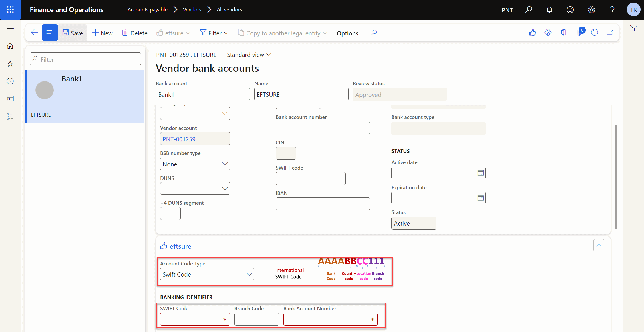Open the eftsure action menu
Image resolution: width=644 pixels, height=332 pixels.
tap(174, 33)
